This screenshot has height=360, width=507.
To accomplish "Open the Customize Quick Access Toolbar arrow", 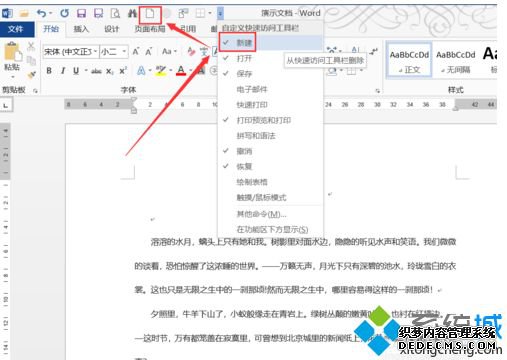I will (x=220, y=13).
